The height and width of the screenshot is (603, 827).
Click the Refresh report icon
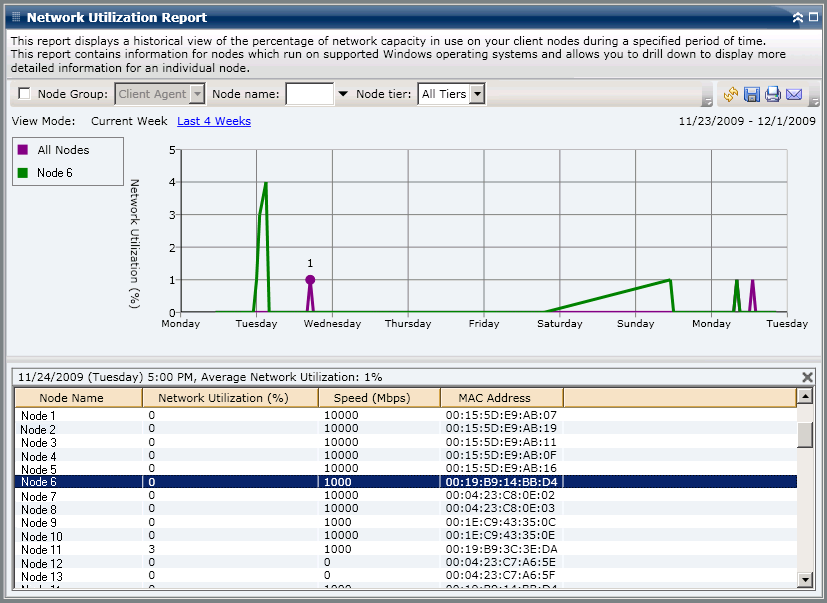(729, 94)
